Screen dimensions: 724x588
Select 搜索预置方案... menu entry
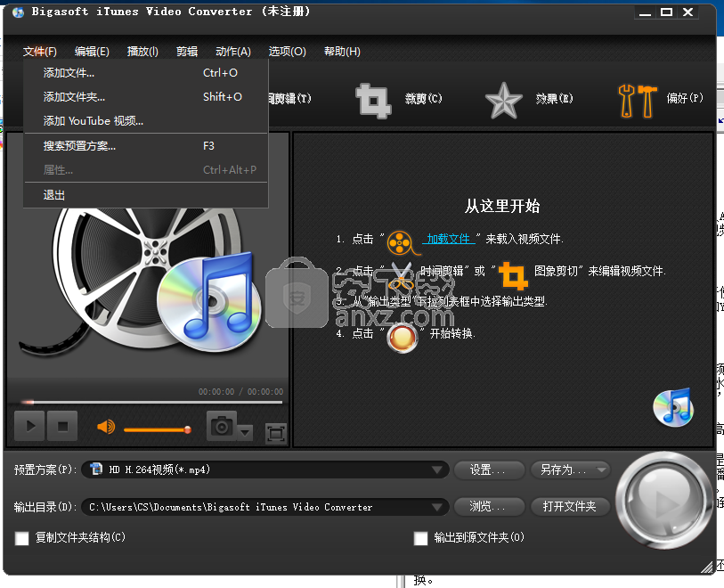(x=145, y=146)
